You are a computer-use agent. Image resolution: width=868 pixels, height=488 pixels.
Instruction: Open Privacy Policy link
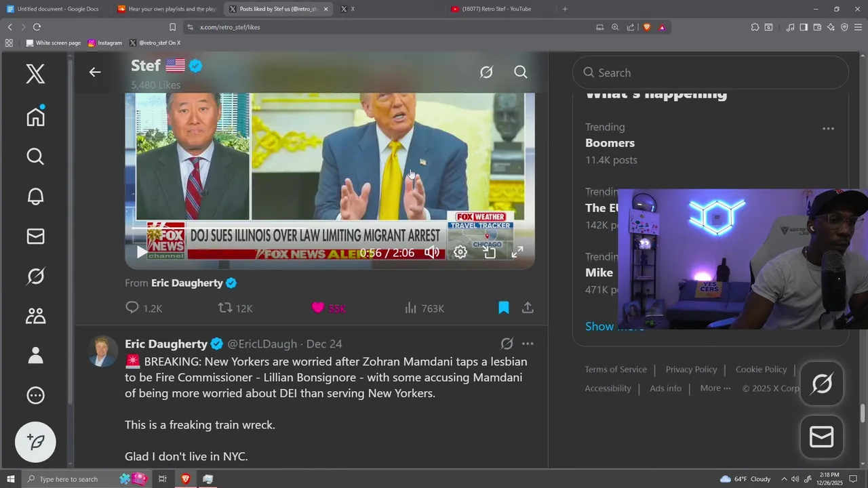(691, 369)
